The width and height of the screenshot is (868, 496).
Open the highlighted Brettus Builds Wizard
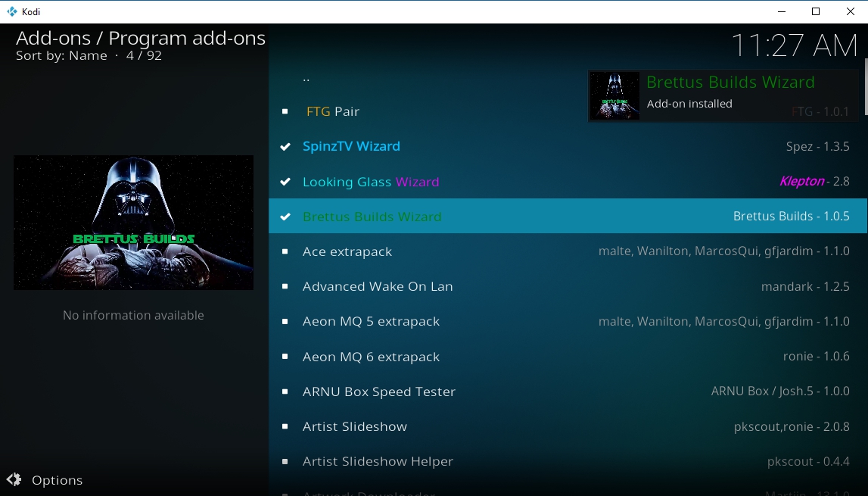coord(568,216)
